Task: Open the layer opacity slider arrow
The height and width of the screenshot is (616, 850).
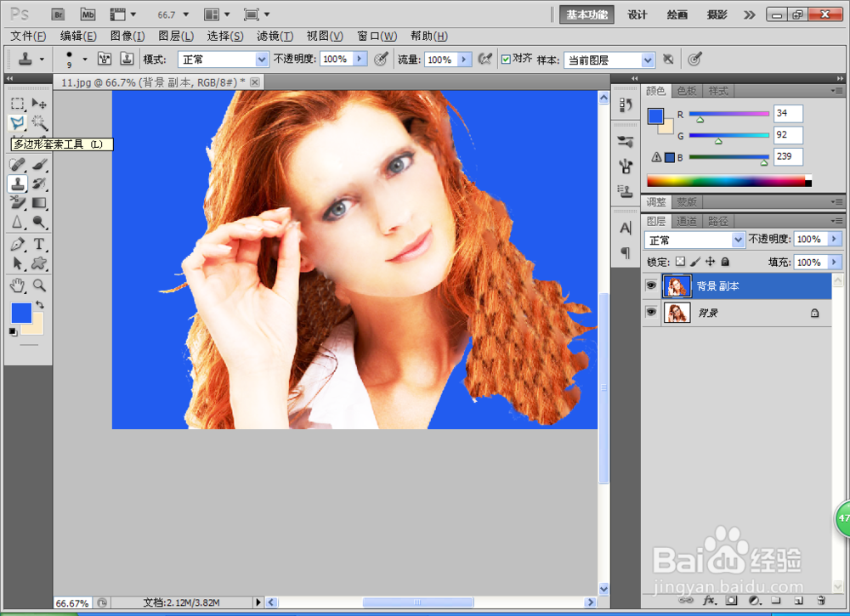Action: tap(835, 239)
